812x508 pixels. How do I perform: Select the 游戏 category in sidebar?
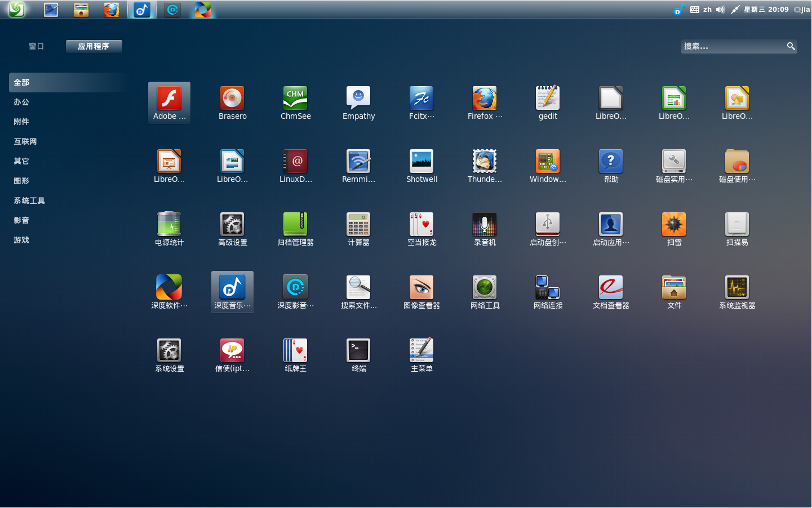pos(21,240)
